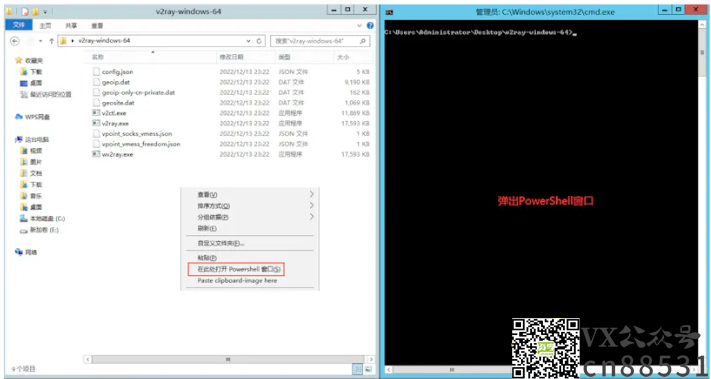Click the folder icon in the address bar
Screen dimensions: 711x379
[63, 41]
